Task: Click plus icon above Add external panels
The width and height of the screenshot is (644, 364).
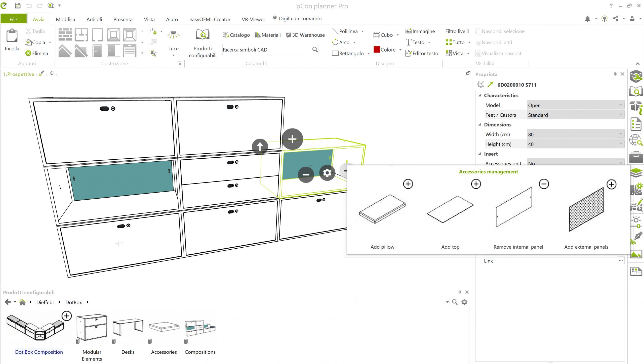Action: tap(612, 184)
